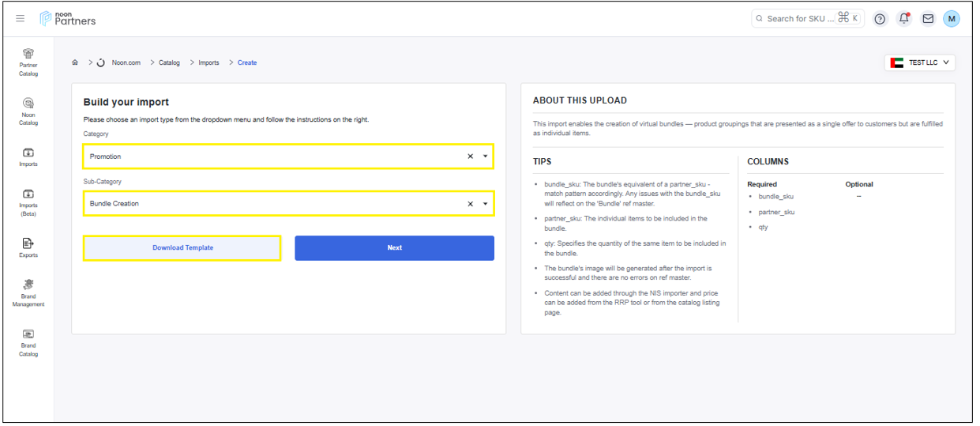Expand the Sub-Category dropdown arrow
The width and height of the screenshot is (980, 426).
point(485,204)
